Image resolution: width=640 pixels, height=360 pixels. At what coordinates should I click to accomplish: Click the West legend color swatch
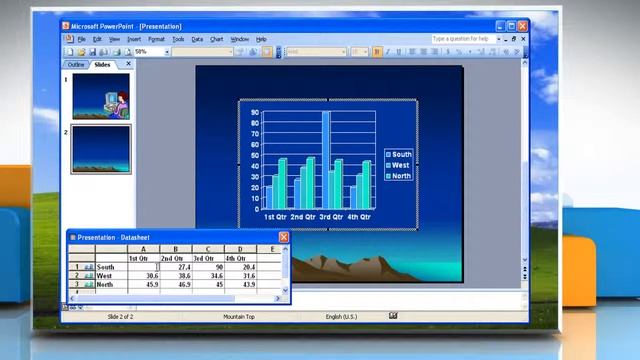tap(389, 165)
